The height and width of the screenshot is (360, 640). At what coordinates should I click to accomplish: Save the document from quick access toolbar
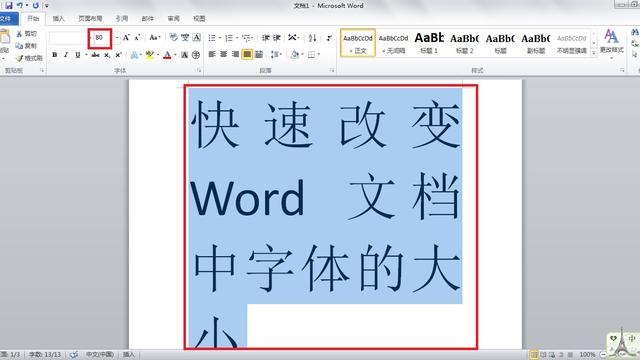click(x=8, y=5)
